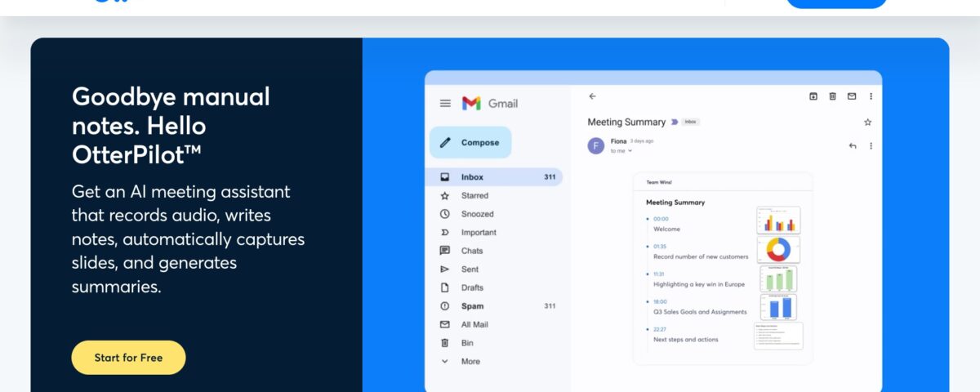This screenshot has height=392, width=980.
Task: Open the top toolbar three-dot more menu
Action: (871, 96)
